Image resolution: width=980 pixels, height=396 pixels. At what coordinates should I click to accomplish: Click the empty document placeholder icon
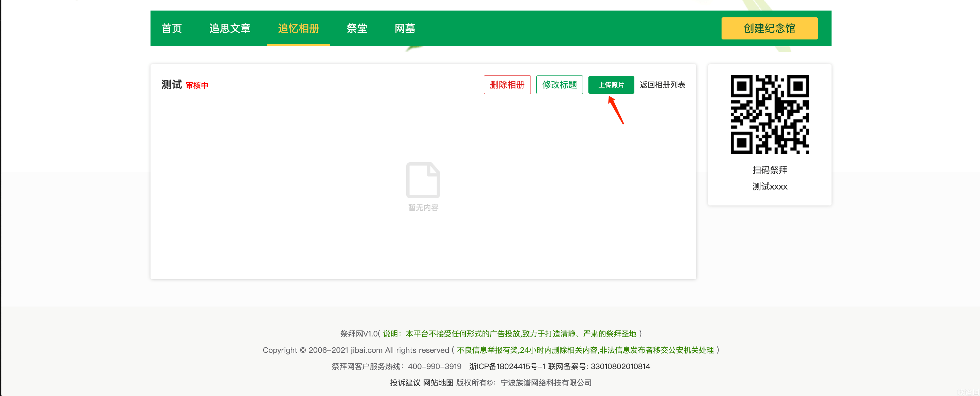423,180
